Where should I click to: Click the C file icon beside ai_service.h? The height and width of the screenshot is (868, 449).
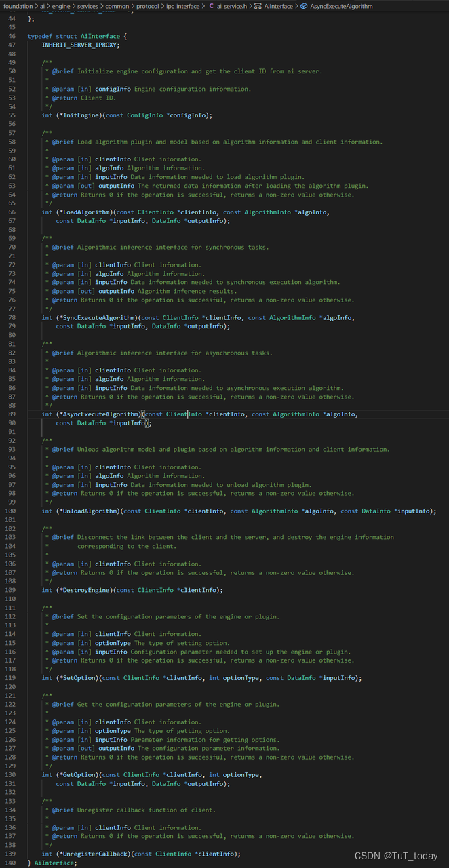tap(210, 5)
